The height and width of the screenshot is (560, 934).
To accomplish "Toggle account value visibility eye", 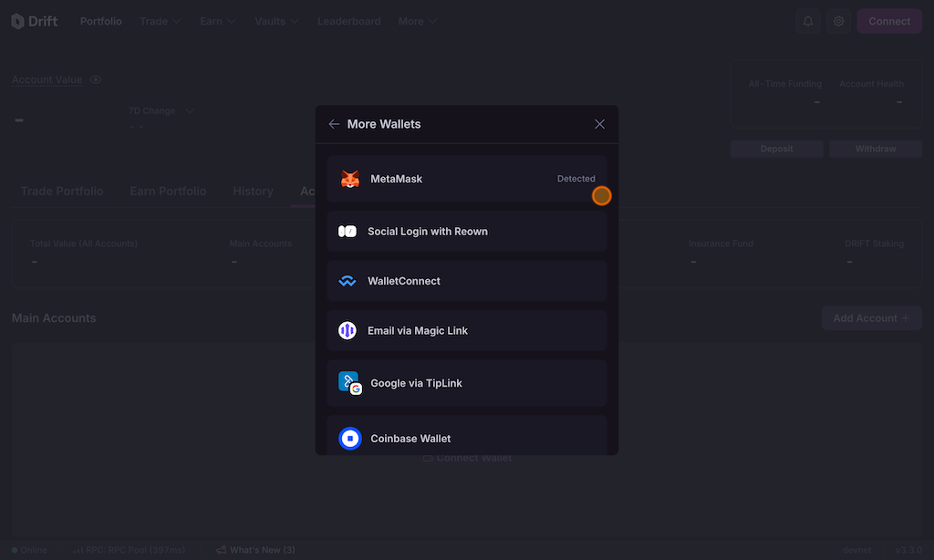I will coord(96,80).
